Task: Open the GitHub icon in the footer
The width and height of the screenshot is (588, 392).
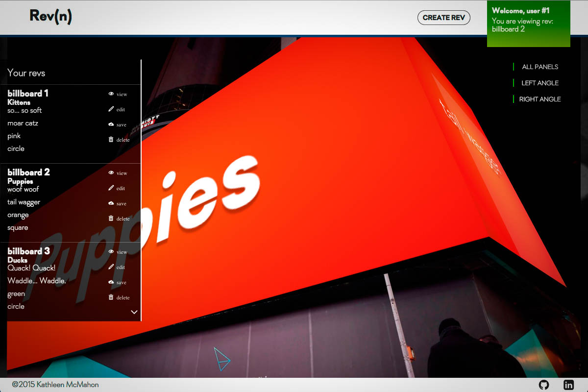Action: click(544, 385)
